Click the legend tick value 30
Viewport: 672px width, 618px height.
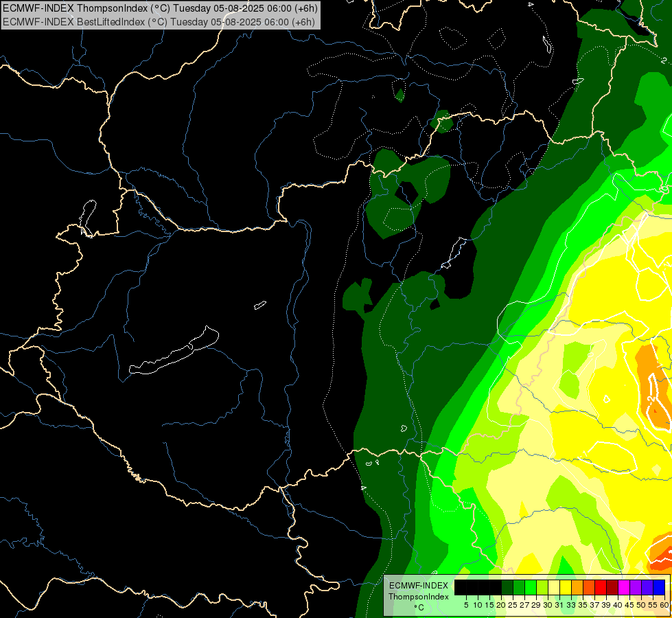(x=548, y=605)
